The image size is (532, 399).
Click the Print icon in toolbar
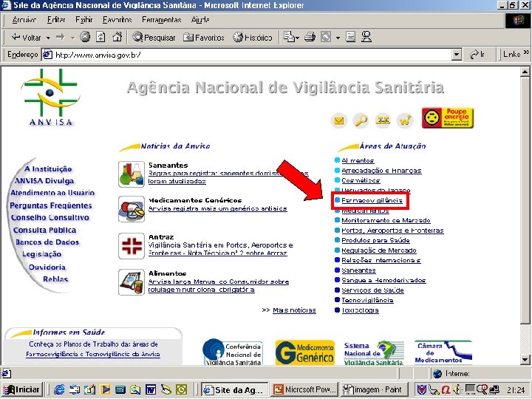pos(310,37)
